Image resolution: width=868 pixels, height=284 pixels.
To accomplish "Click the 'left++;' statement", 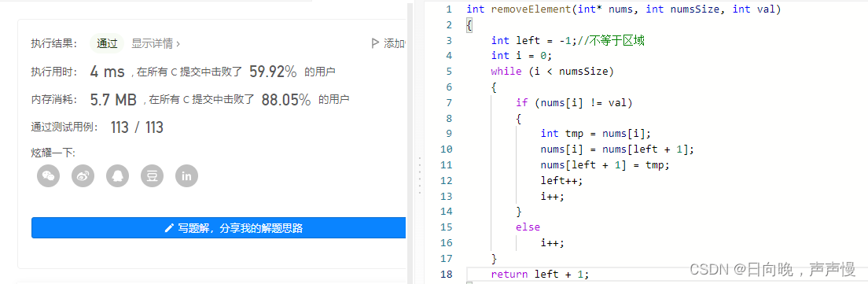I will (x=562, y=180).
